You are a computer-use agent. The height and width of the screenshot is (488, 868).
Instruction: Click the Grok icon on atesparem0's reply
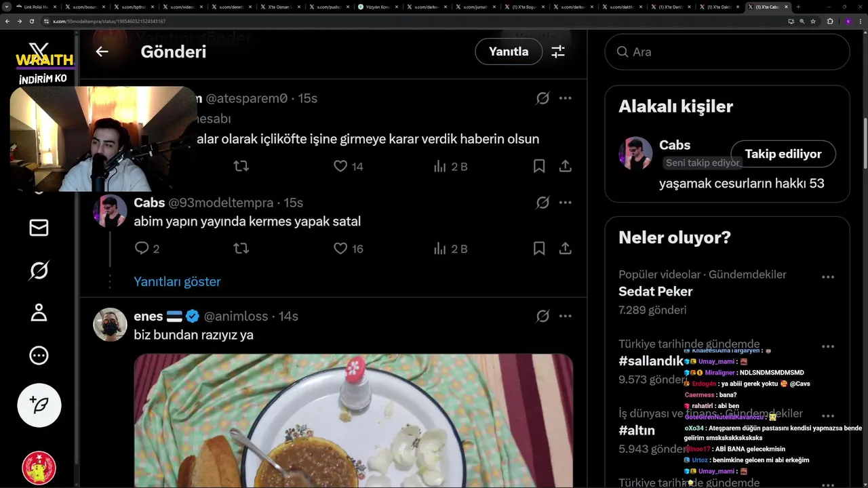[x=542, y=98]
